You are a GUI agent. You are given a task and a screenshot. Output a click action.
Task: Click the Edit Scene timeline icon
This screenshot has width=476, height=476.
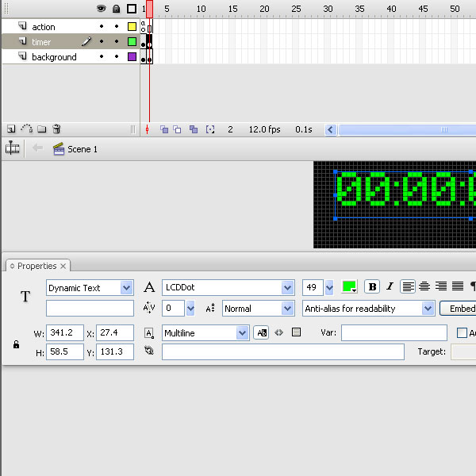(13, 148)
